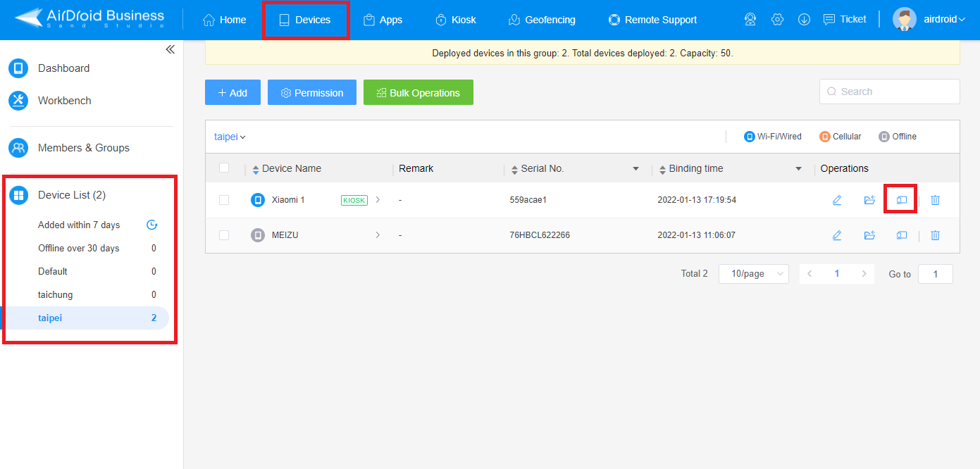Collapse the sidebar with double-chevron icon
Screen dimensions: 980x469
coord(170,49)
